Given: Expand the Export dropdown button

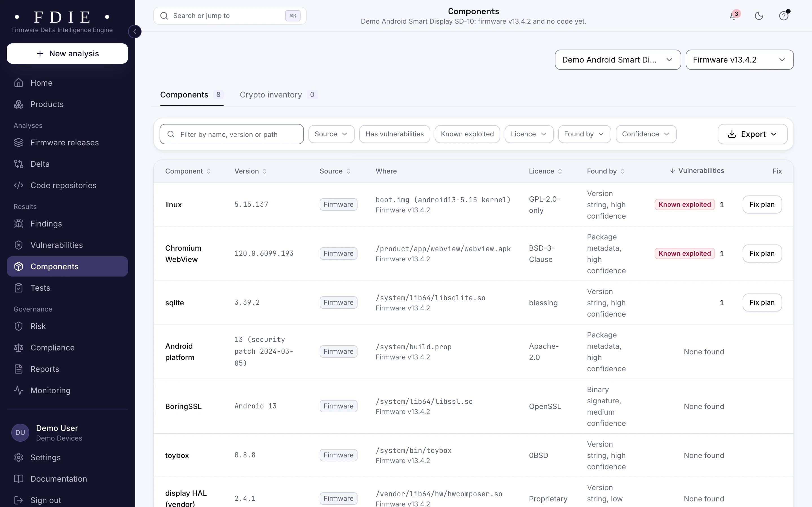Looking at the screenshot, I should coord(753,134).
